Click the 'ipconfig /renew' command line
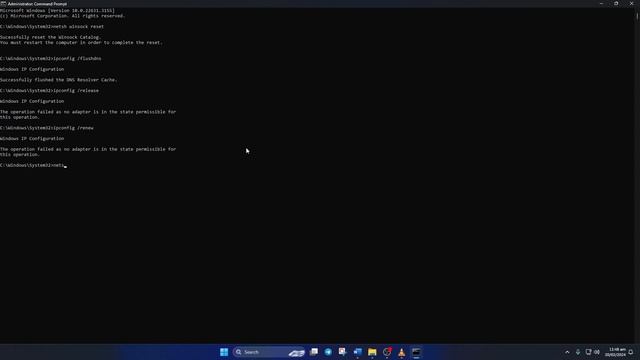Viewport: 640px width, 360px height. (47, 128)
